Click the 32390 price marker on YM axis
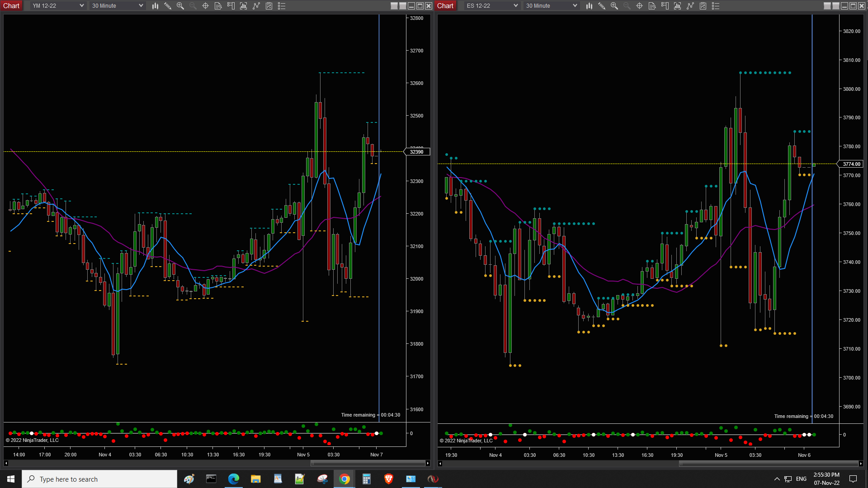 417,152
